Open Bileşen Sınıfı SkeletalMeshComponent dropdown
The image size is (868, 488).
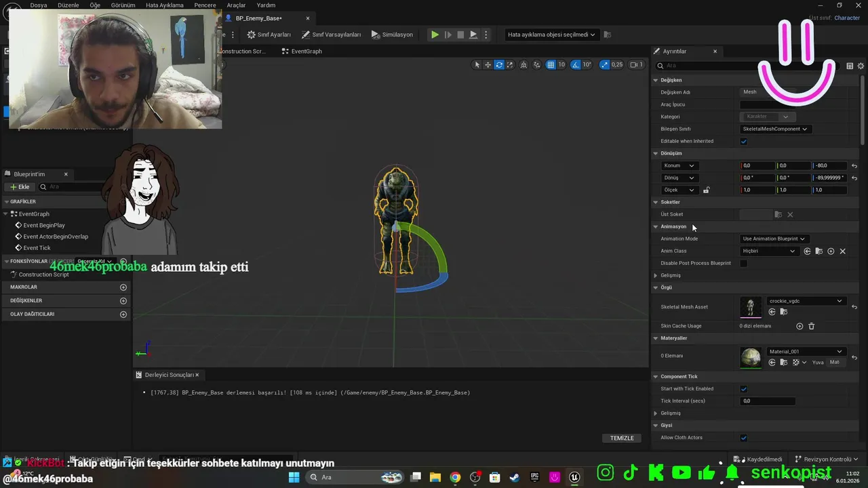click(x=775, y=129)
